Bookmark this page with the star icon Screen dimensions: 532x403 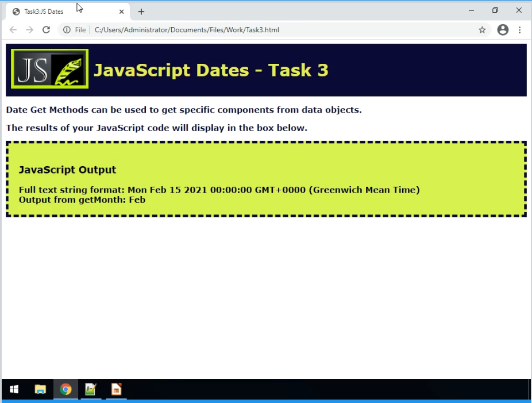pyautogui.click(x=482, y=30)
